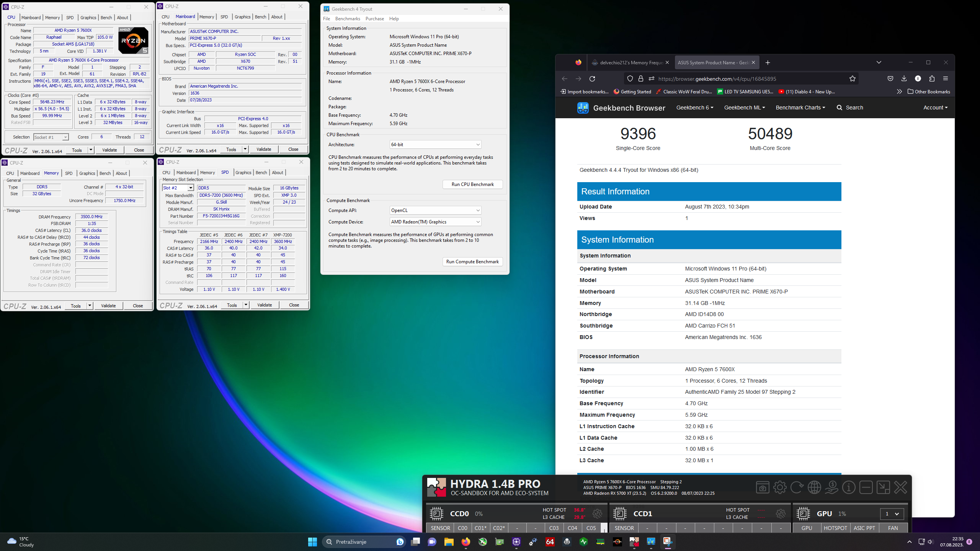Open the HYDRA GPU number dropdown
The height and width of the screenshot is (551, 980).
(892, 514)
